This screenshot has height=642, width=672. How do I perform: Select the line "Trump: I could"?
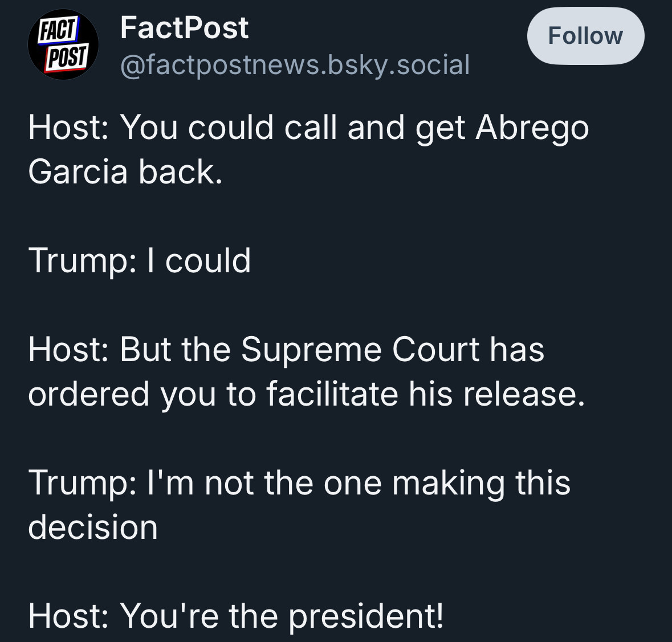(x=139, y=261)
